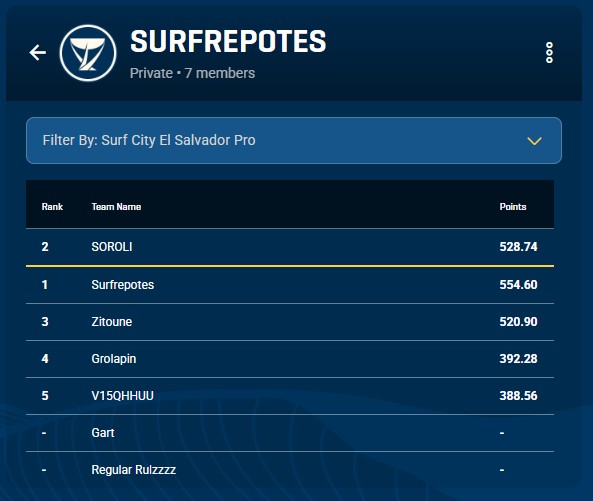The image size is (593, 501).
Task: Expand the event filter chevron
Action: (x=534, y=141)
